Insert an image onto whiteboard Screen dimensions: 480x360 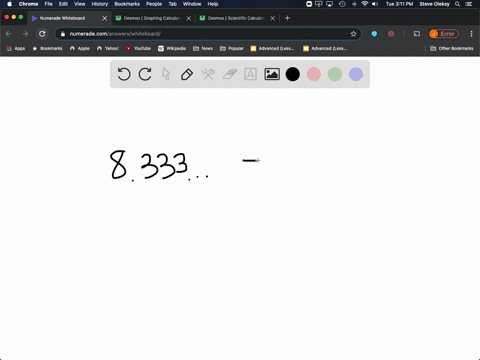(x=272, y=74)
